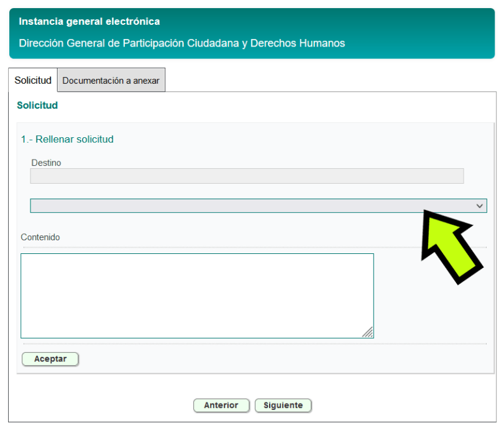Click the greyed Destino text field
This screenshot has height=434, width=504.
[247, 176]
